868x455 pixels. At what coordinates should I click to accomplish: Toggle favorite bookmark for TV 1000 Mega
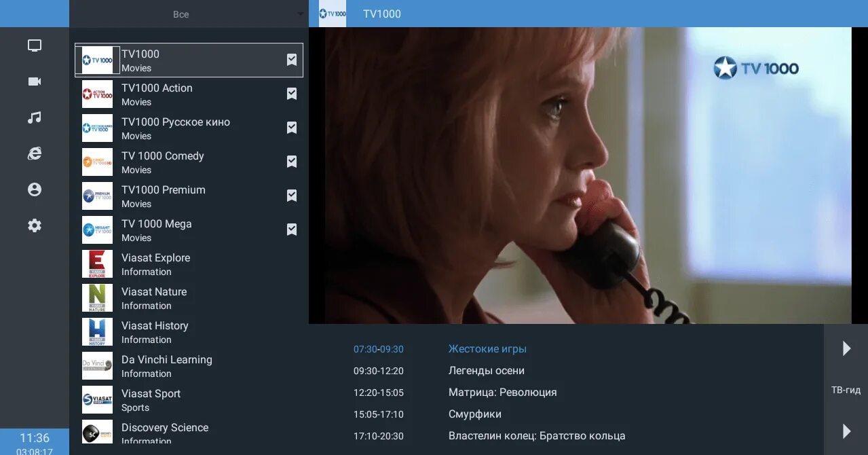pyautogui.click(x=292, y=230)
